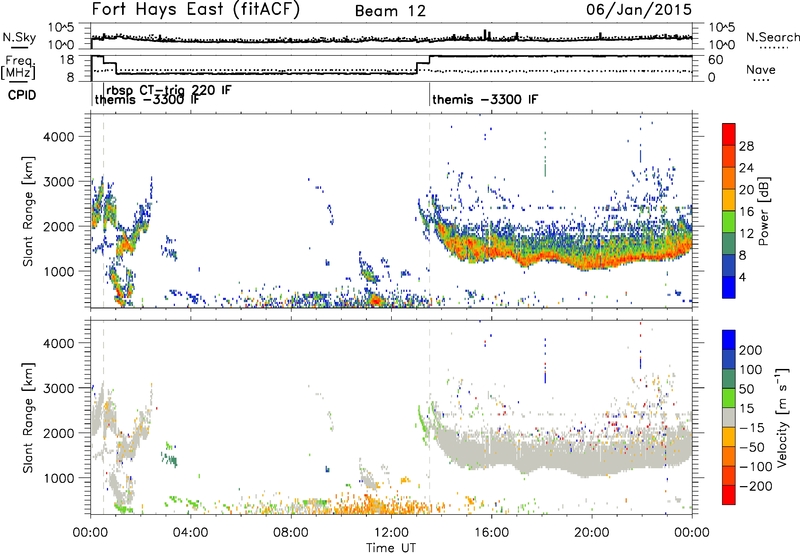This screenshot has height=554, width=800.
Task: Click the 'Beam 12' label
Action: [x=390, y=11]
